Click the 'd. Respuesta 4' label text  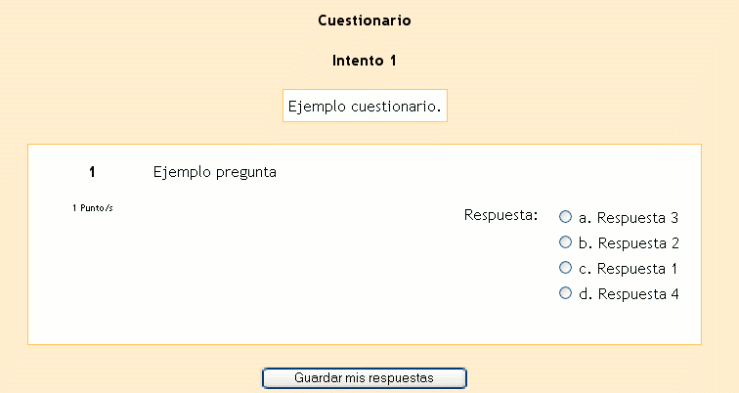629,294
